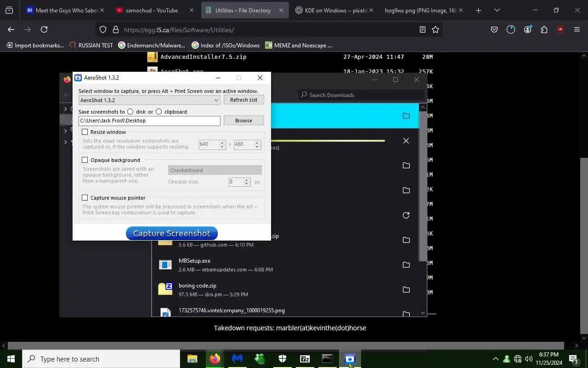Cancel the in-progress download
The width and height of the screenshot is (588, 368).
coord(406,141)
